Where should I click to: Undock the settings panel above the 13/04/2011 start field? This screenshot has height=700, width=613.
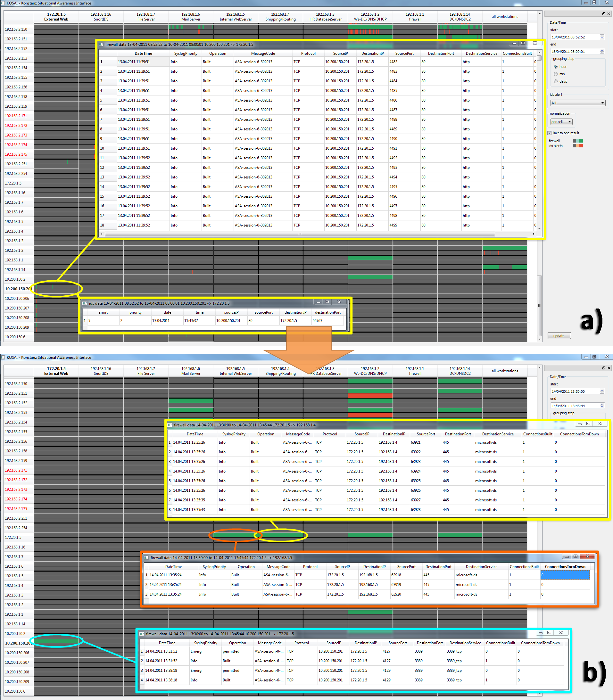pyautogui.click(x=603, y=14)
